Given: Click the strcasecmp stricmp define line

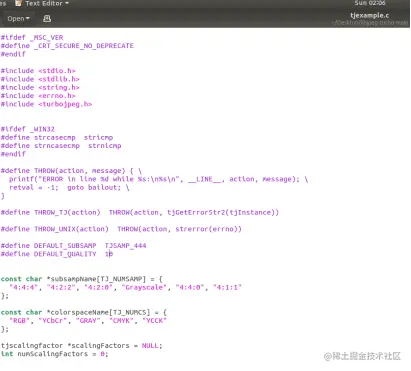Looking at the screenshot, I should click(57, 137).
